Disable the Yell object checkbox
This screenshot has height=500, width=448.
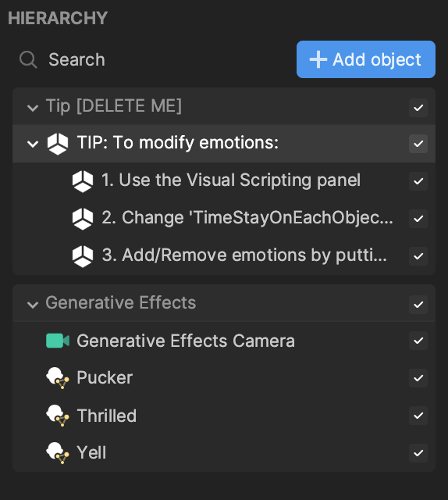pyautogui.click(x=418, y=453)
